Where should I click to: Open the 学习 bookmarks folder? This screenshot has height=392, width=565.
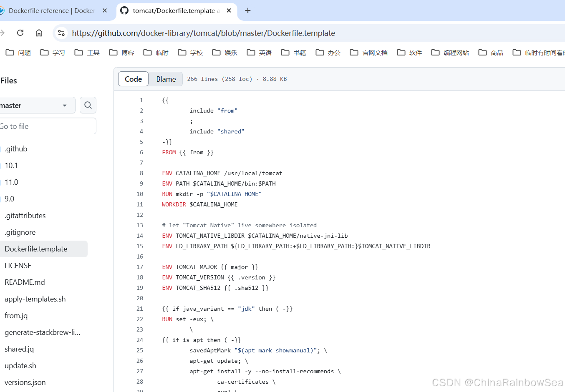pyautogui.click(x=52, y=52)
